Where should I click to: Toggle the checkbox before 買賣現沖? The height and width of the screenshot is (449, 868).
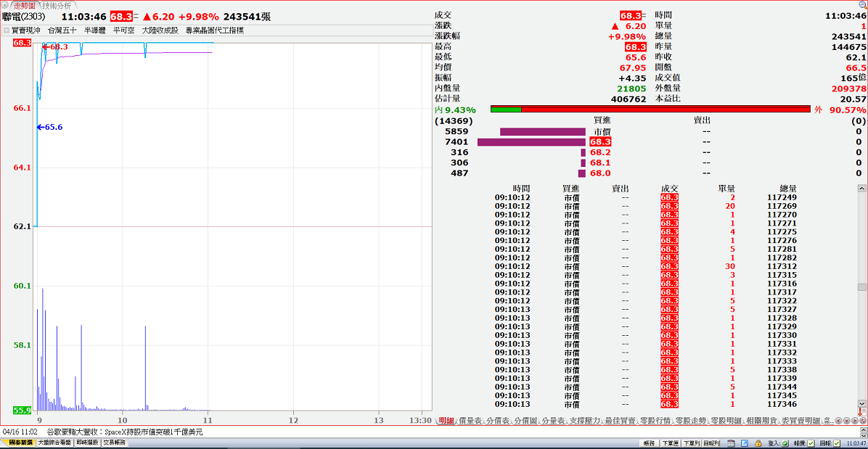tap(7, 30)
